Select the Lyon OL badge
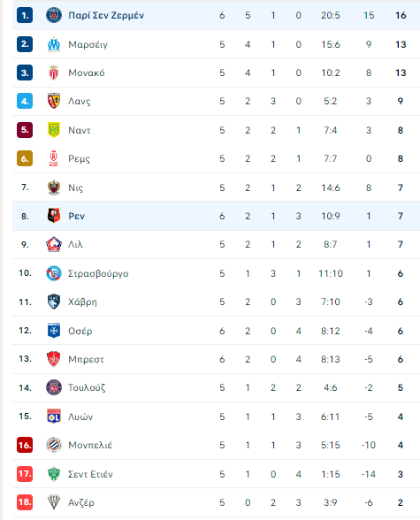The height and width of the screenshot is (520, 420). 54,417
